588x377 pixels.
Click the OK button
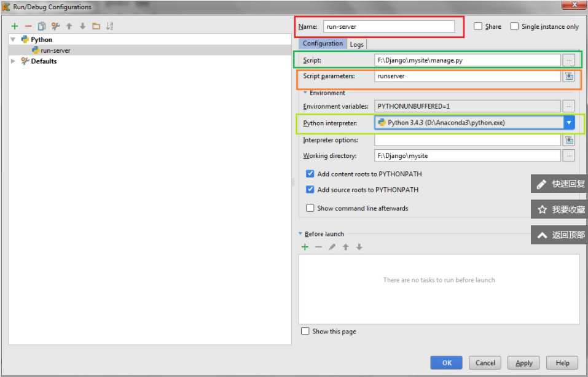(447, 363)
